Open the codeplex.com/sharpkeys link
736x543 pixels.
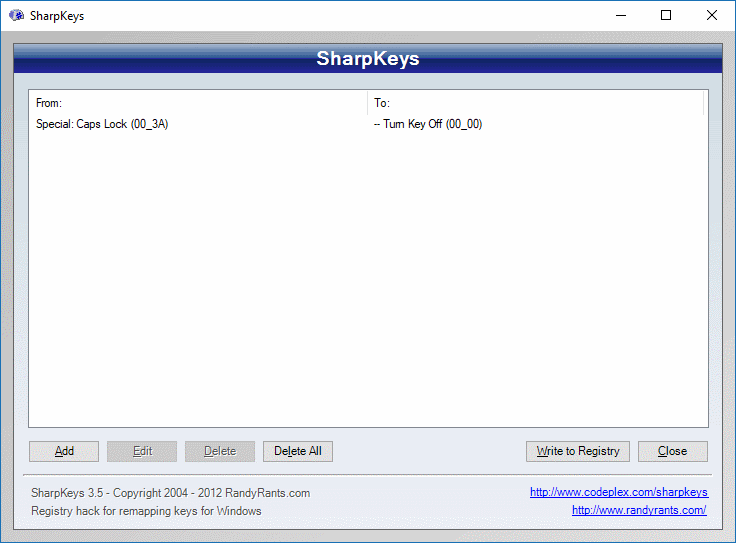point(619,492)
